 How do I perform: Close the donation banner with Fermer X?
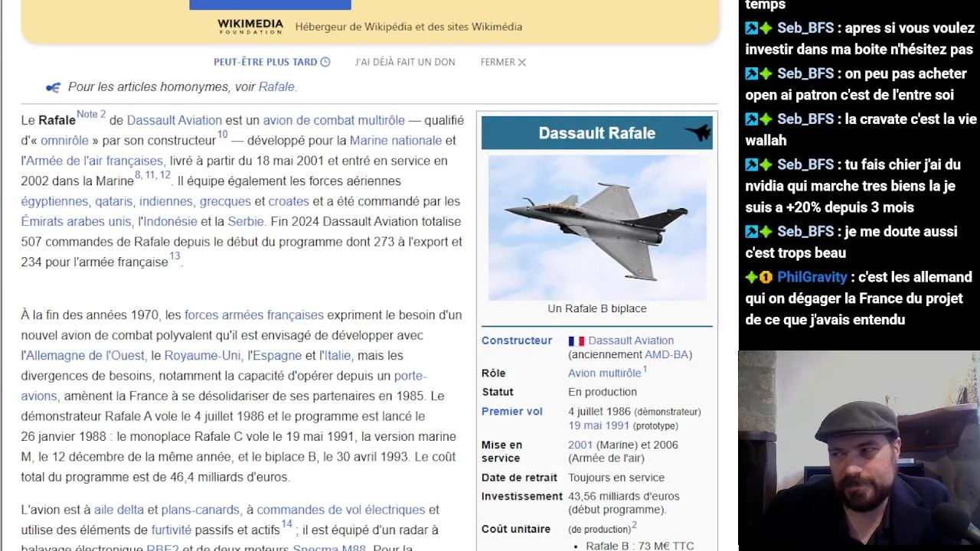point(503,62)
